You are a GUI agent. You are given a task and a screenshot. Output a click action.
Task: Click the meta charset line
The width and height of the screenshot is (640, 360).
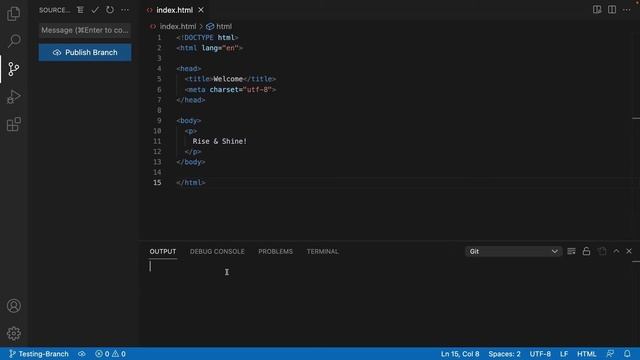point(230,89)
